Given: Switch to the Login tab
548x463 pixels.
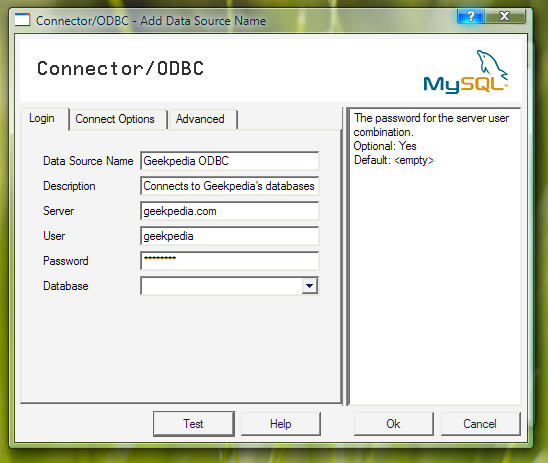Looking at the screenshot, I should coord(44,118).
